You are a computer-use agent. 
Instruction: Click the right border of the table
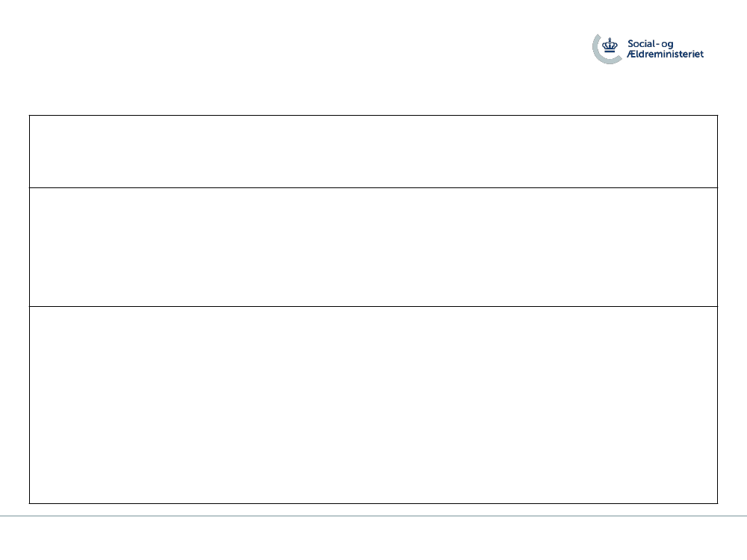[717, 310]
